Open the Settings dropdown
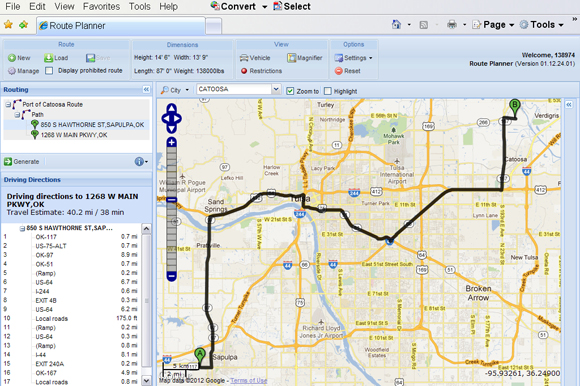The height and width of the screenshot is (386, 580). point(353,58)
